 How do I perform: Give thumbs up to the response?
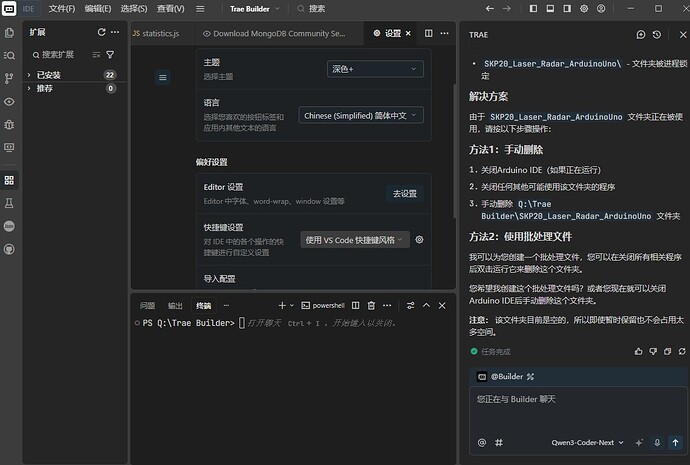coord(638,351)
